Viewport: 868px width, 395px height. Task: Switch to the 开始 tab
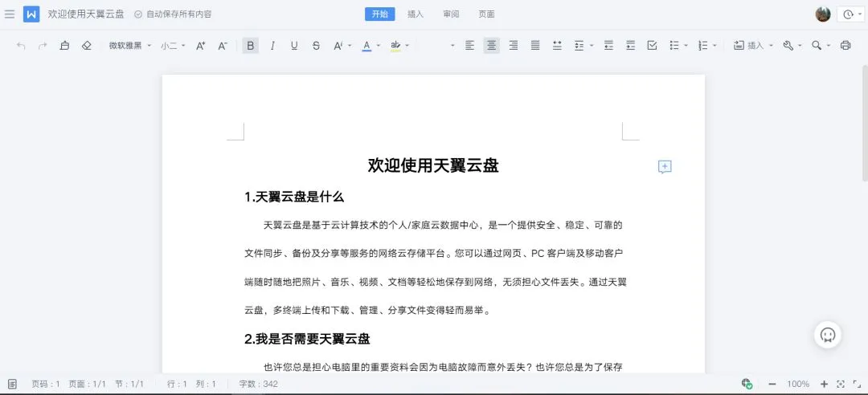[379, 14]
